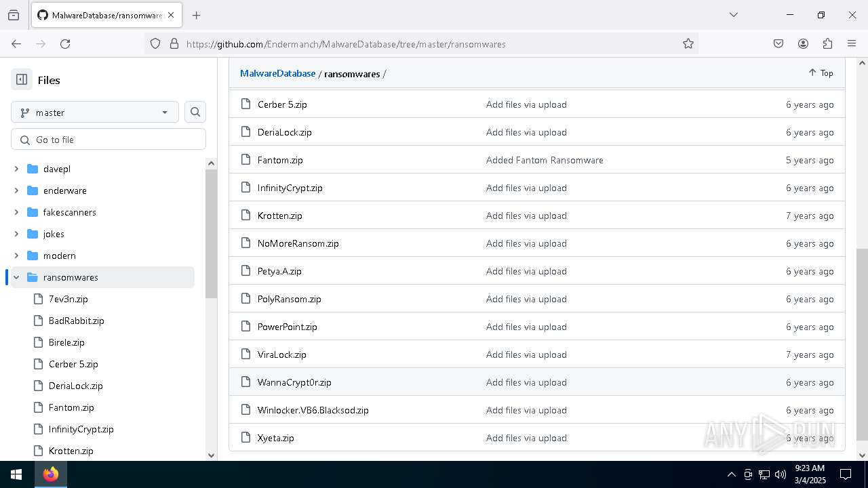Collapse the ransomwares folder chevron

[x=16, y=277]
